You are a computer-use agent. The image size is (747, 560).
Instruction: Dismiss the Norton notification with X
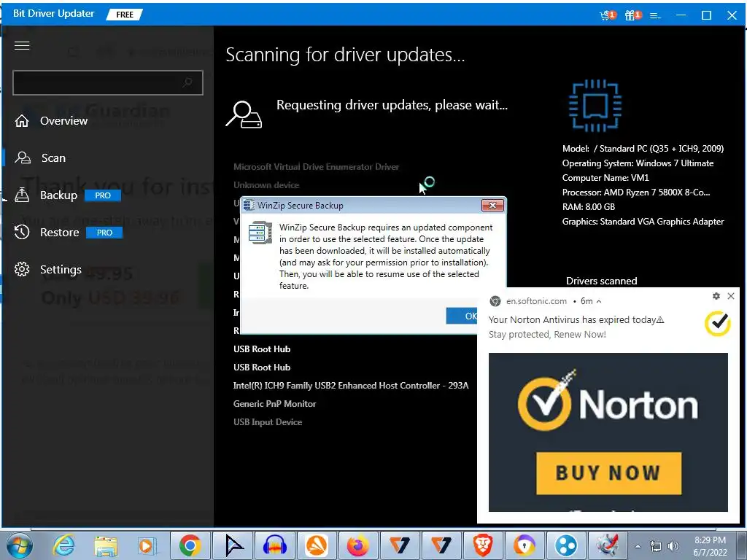(731, 296)
